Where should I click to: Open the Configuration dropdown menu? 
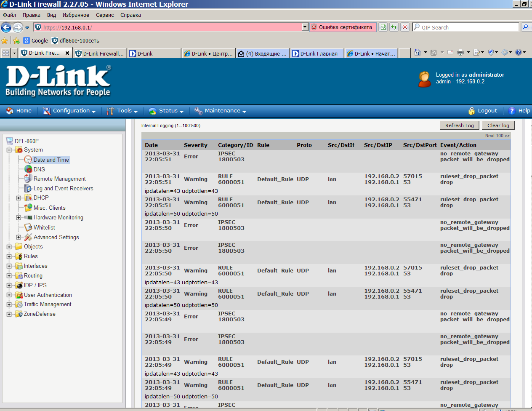click(x=69, y=111)
